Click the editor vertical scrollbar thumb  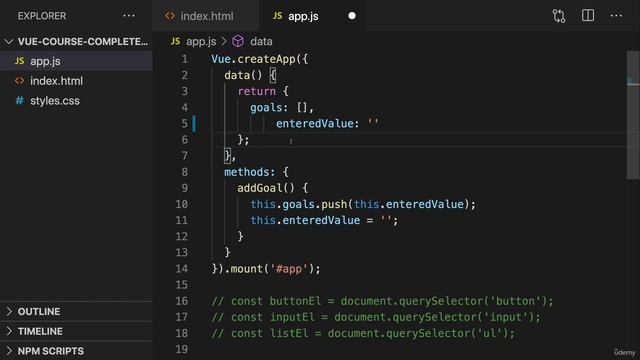pos(633,115)
